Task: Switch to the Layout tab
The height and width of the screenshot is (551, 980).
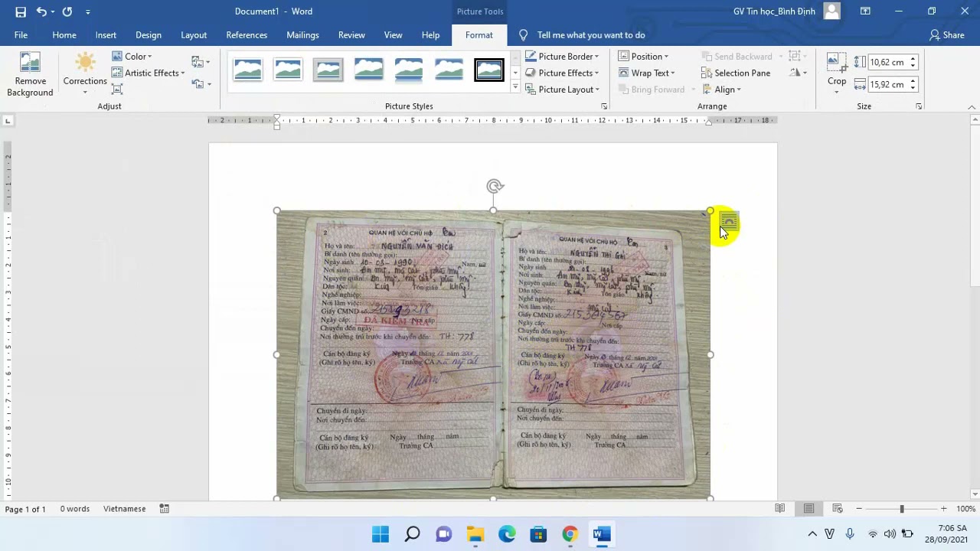Action: [x=194, y=35]
